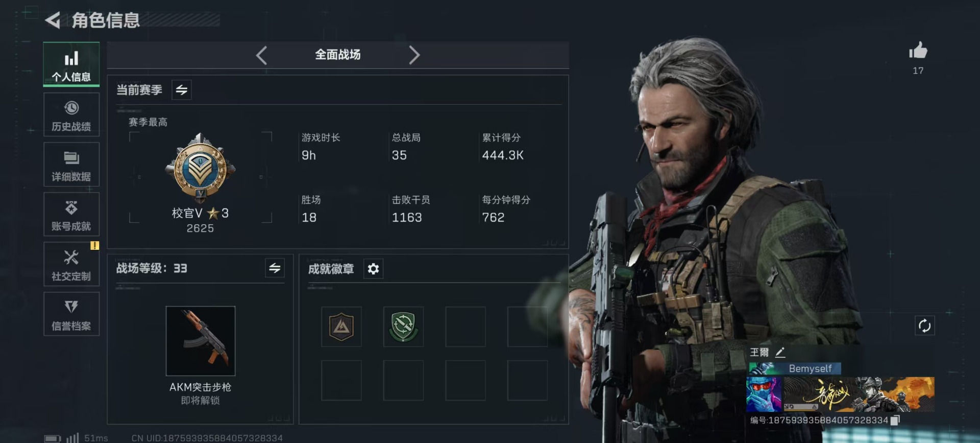Switch to the previous game mode with the left chevron
The image size is (980, 443).
(x=261, y=55)
